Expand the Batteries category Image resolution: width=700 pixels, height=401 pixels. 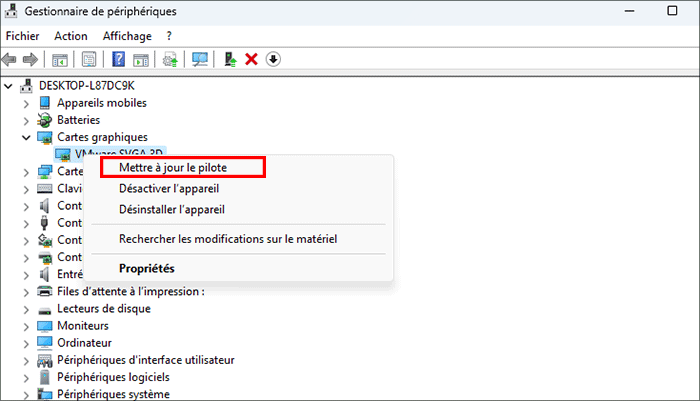26,120
